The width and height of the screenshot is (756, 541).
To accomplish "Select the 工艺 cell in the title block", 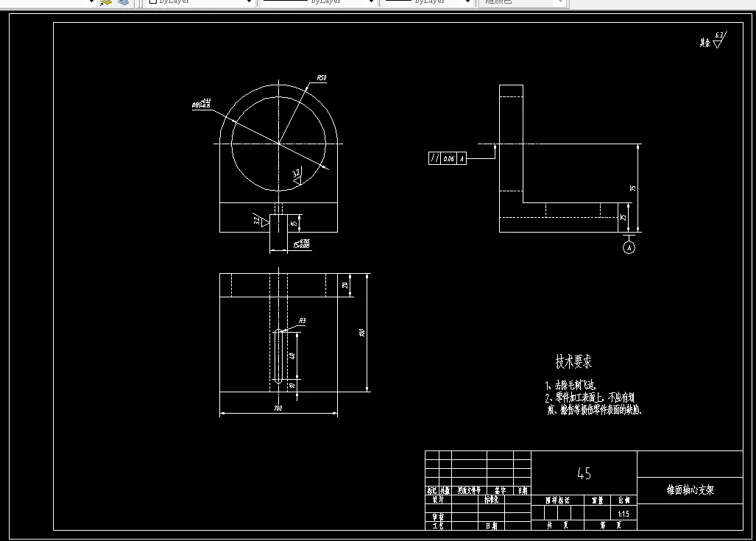I will point(438,526).
